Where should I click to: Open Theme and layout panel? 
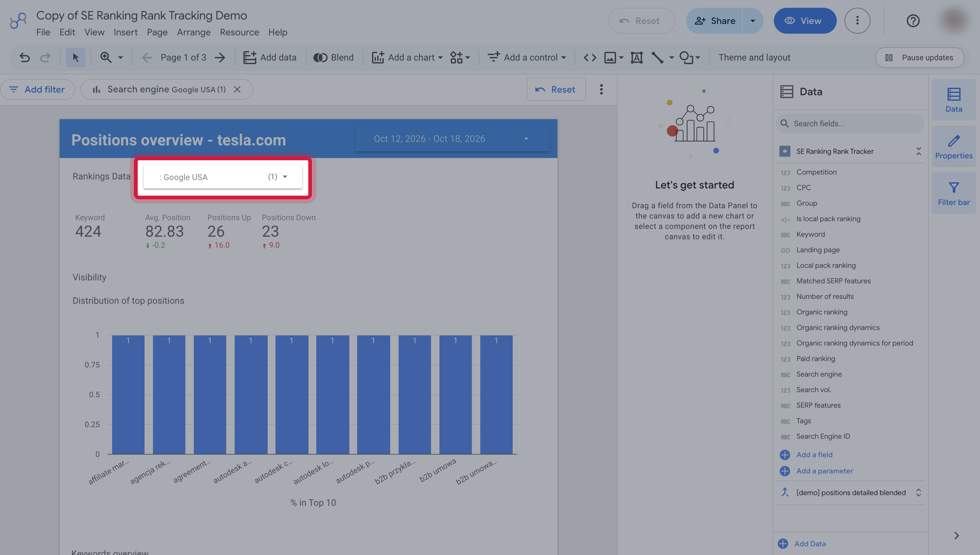754,58
